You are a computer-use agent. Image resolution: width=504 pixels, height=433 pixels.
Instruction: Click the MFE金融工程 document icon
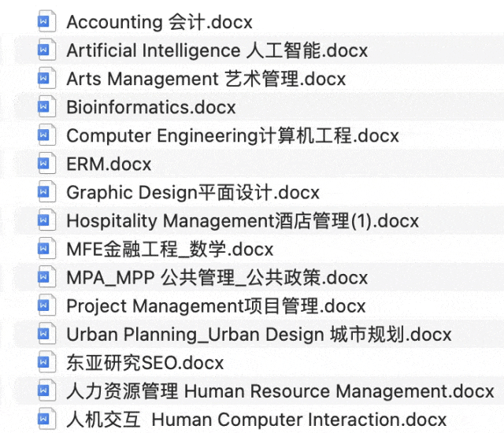(46, 249)
